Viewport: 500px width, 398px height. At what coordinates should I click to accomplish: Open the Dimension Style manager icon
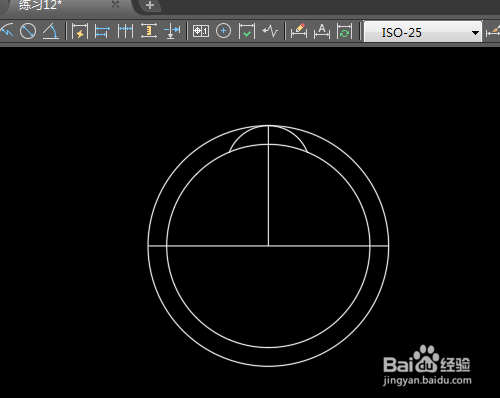pyautogui.click(x=493, y=32)
